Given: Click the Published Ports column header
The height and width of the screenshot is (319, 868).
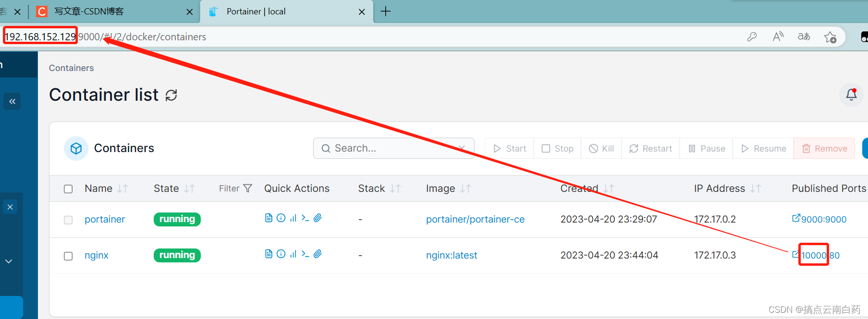Looking at the screenshot, I should point(829,189).
